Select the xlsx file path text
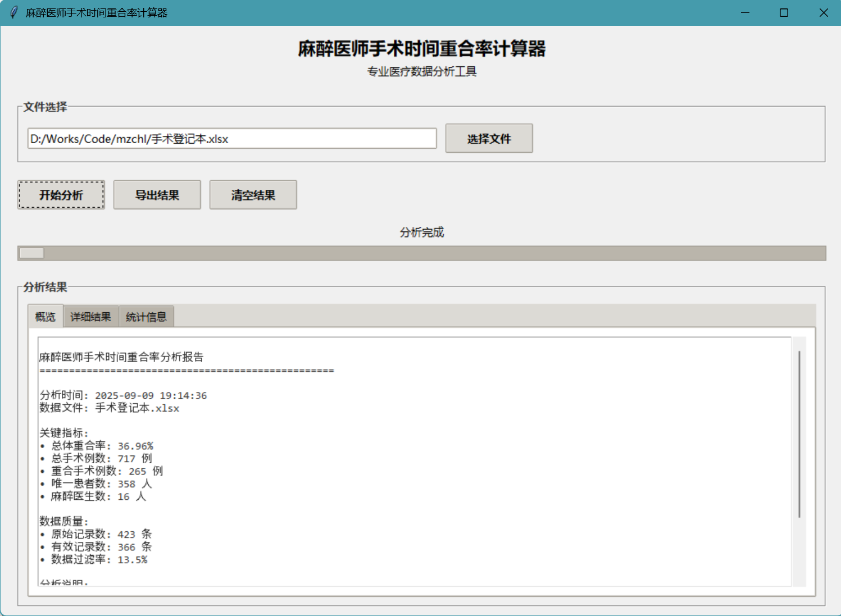 click(x=129, y=139)
